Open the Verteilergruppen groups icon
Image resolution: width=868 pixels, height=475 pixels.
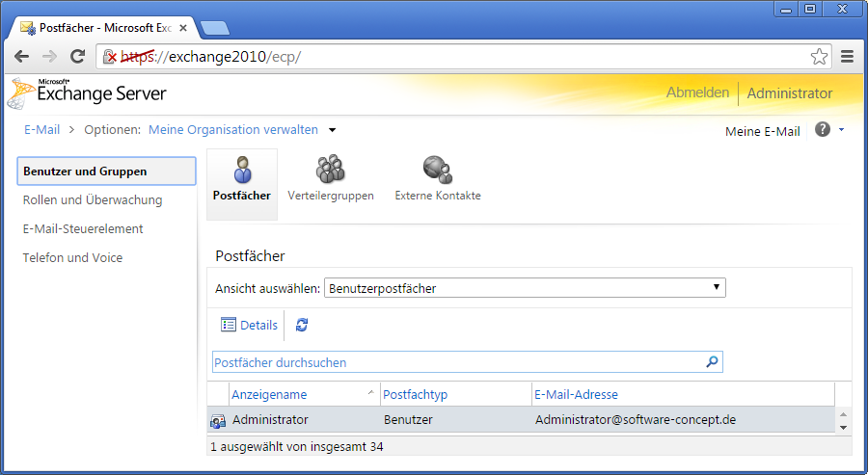coord(330,171)
